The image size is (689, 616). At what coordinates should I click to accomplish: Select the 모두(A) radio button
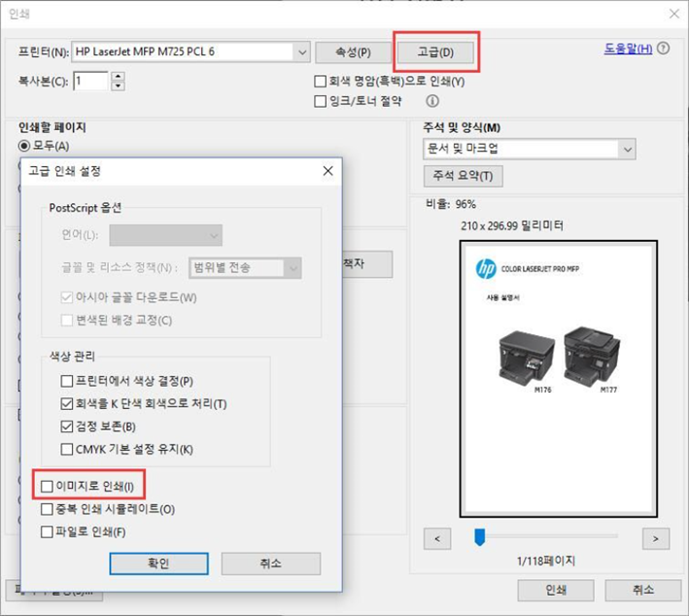[x=24, y=146]
